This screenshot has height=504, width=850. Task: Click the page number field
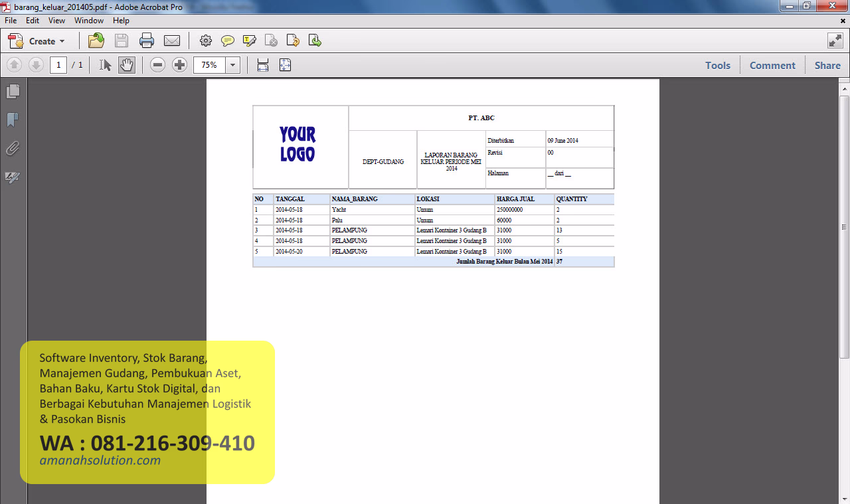58,65
